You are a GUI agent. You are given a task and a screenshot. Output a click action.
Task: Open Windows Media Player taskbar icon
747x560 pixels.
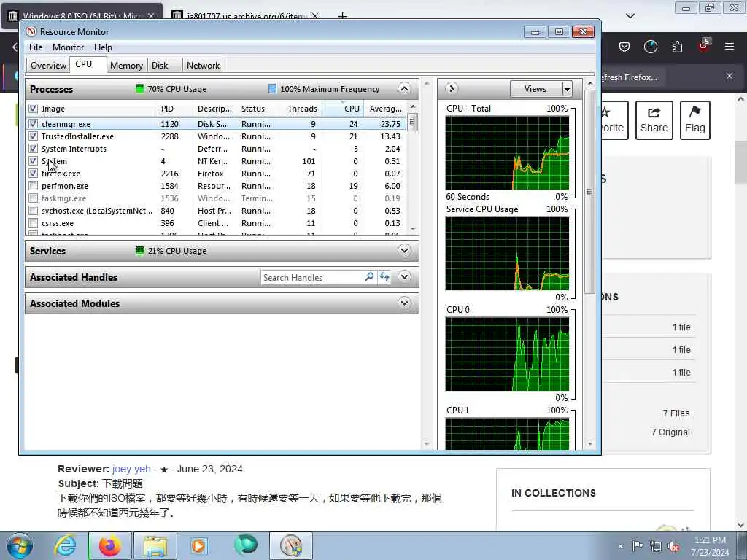(199, 545)
